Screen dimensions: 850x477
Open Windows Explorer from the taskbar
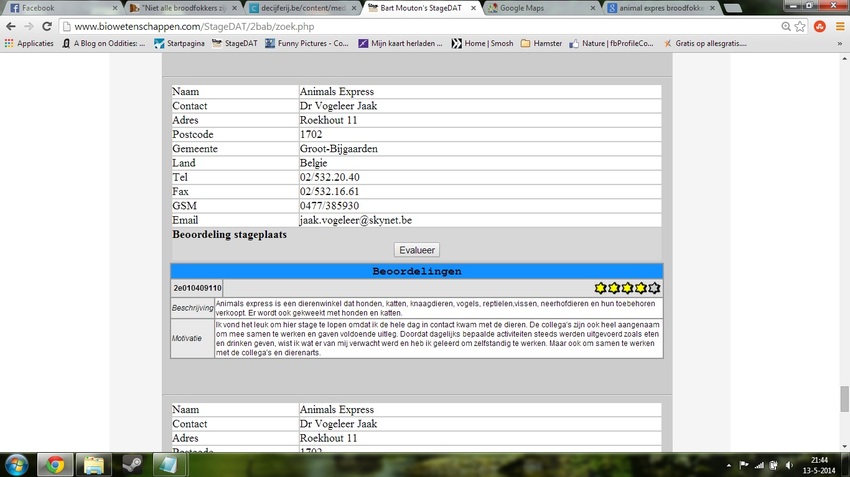pyautogui.click(x=93, y=464)
